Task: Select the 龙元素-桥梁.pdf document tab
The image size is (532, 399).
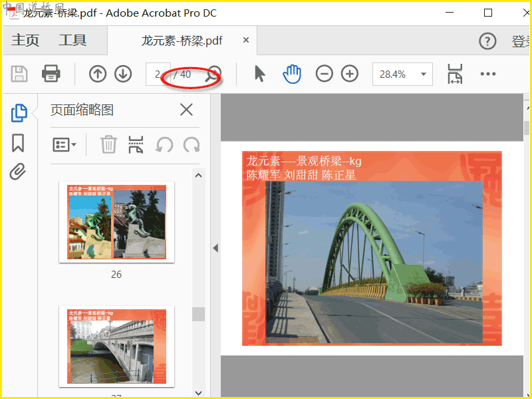Action: coord(182,41)
